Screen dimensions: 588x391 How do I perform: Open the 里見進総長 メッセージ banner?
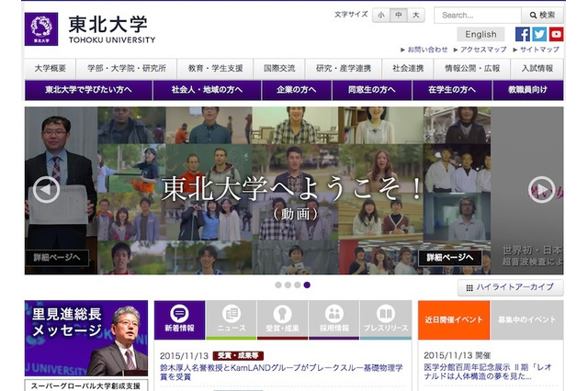click(86, 338)
